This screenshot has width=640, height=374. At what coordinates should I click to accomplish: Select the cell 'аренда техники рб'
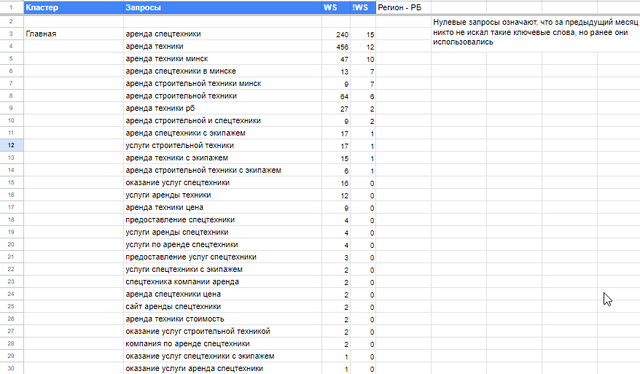[x=222, y=108]
